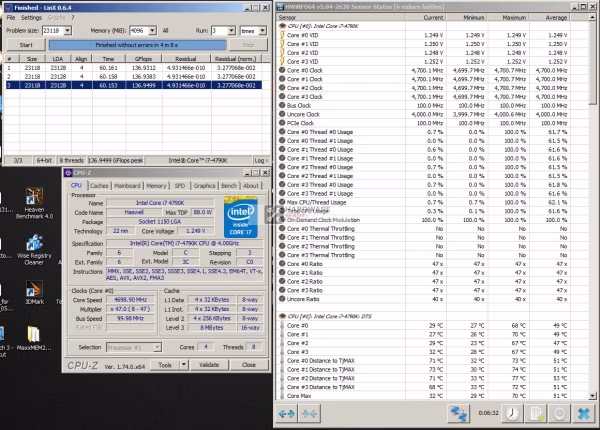Click HWiNFO collapse columns arrows icon
This screenshot has width=600, height=430.
[x=309, y=414]
